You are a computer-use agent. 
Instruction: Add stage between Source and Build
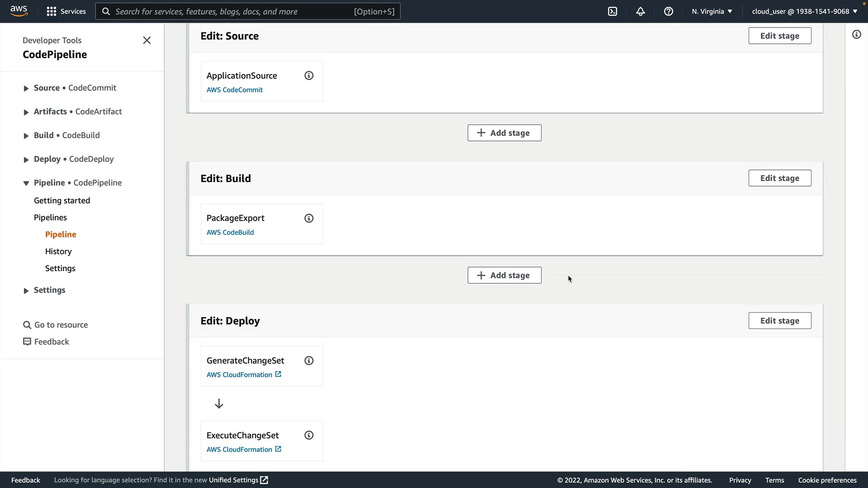[504, 133]
